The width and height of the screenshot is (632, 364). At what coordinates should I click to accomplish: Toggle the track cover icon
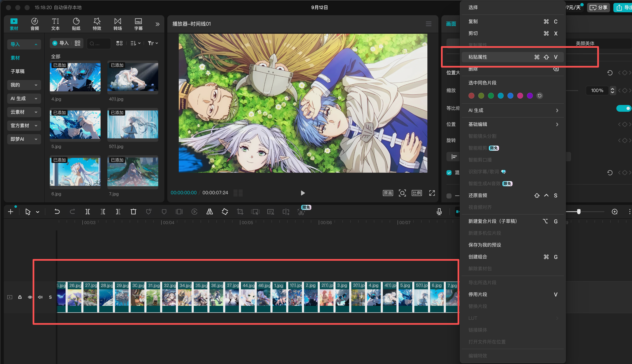[10, 297]
